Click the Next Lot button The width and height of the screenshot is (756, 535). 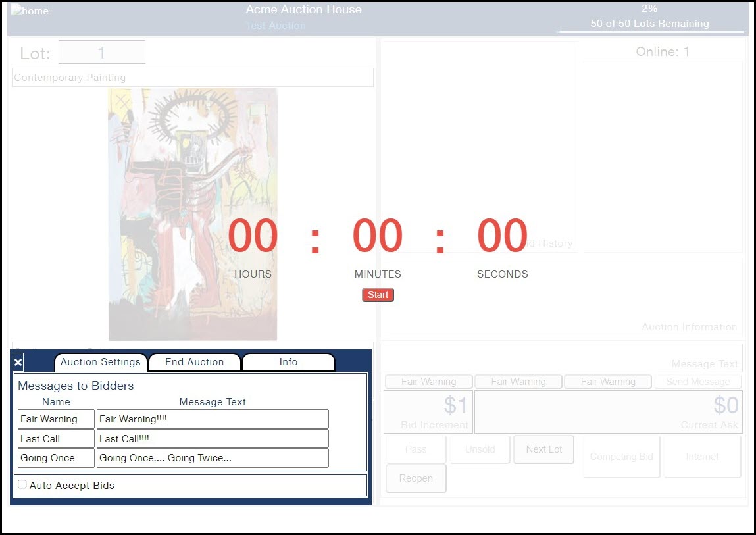pyautogui.click(x=544, y=449)
